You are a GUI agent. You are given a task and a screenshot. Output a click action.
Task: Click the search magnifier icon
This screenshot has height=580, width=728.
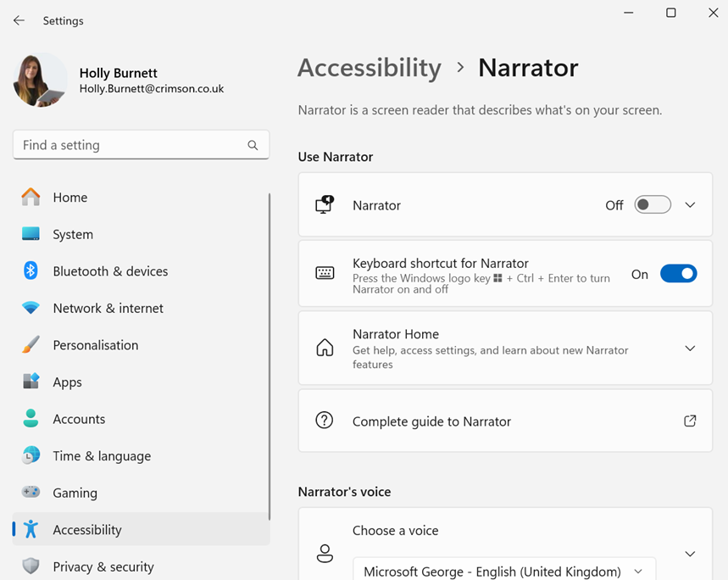point(253,145)
